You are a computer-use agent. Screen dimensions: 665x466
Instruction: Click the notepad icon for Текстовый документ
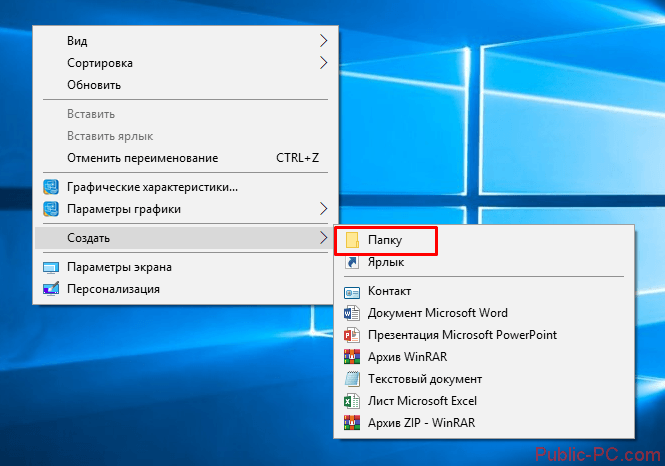352,379
